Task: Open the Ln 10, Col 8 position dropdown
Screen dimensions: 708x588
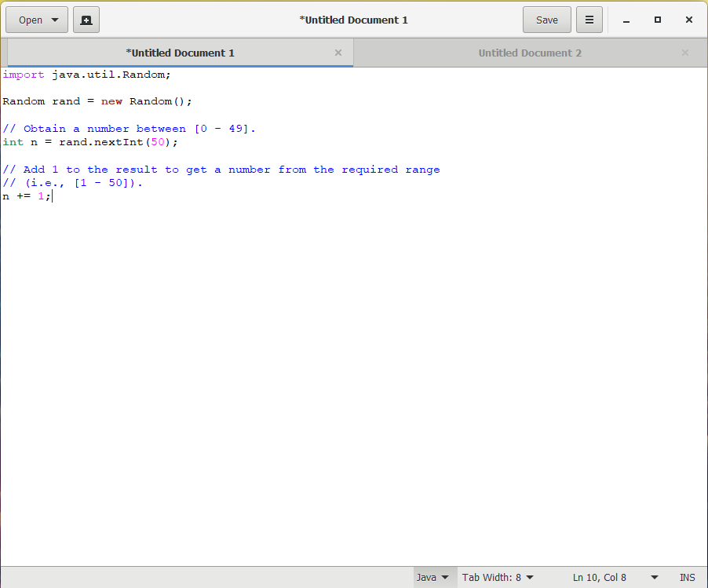Action: tap(615, 577)
